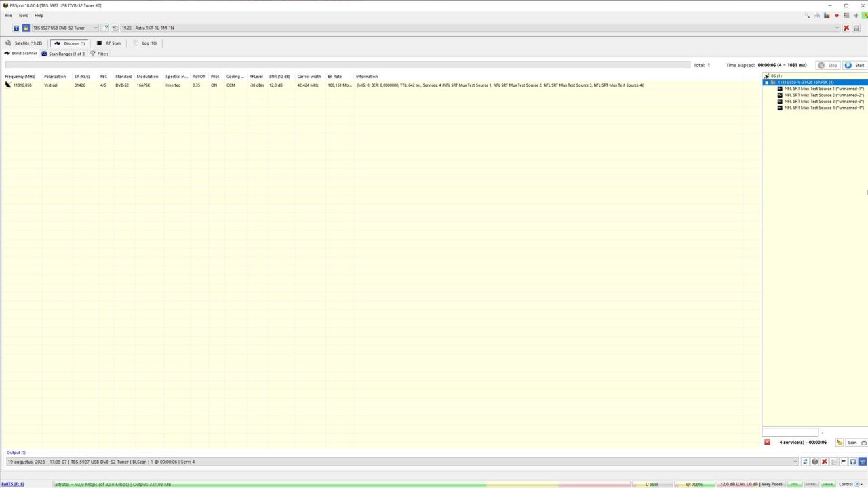Screen dimensions: 868x488
Task: Click the search field below the service tree
Action: click(x=790, y=432)
